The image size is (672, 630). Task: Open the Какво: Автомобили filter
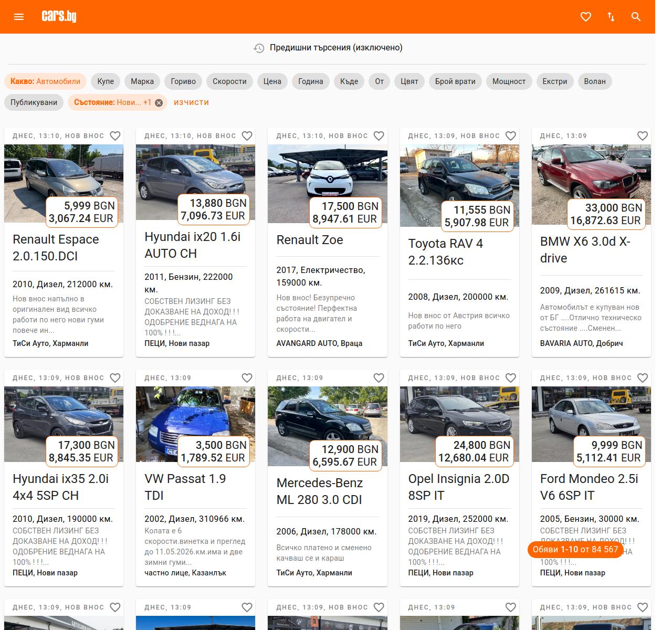pyautogui.click(x=45, y=81)
